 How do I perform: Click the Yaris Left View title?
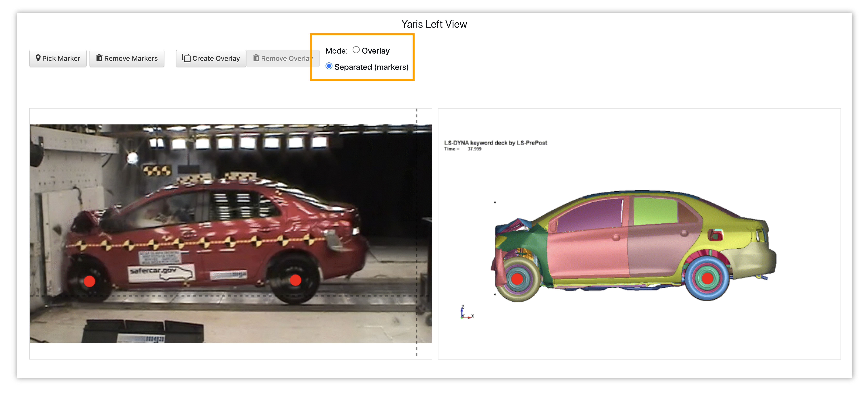click(x=434, y=24)
